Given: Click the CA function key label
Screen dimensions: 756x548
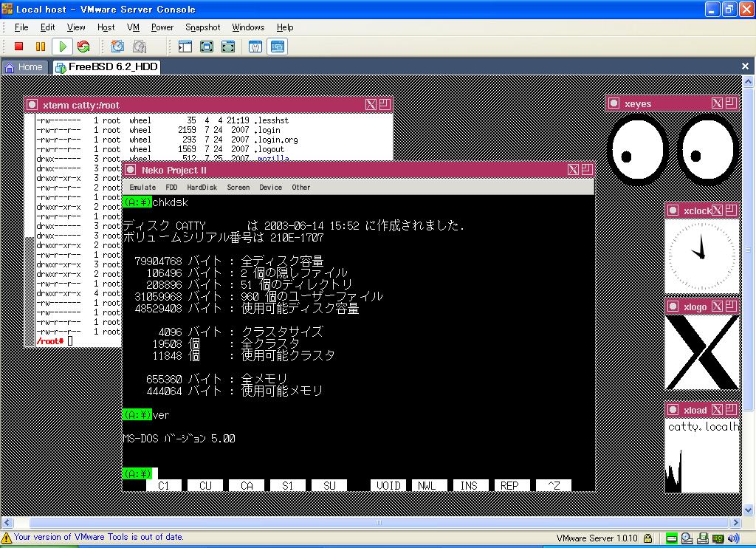Looking at the screenshot, I should point(247,485).
